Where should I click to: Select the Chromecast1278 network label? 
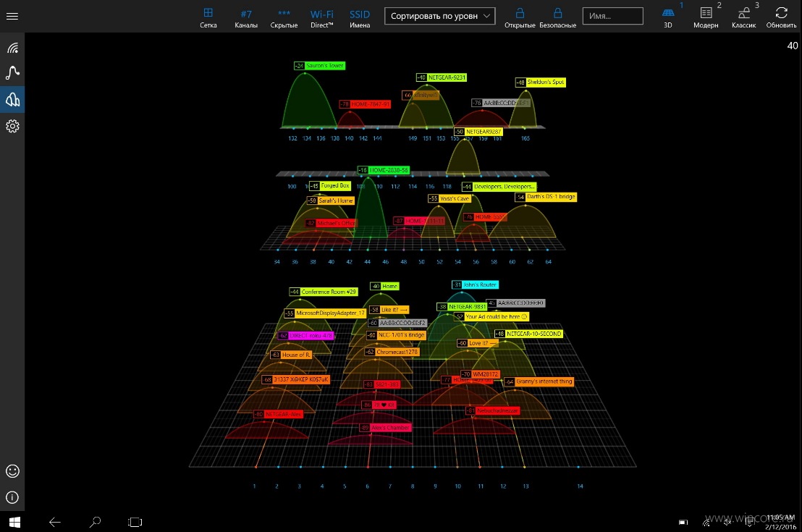392,352
